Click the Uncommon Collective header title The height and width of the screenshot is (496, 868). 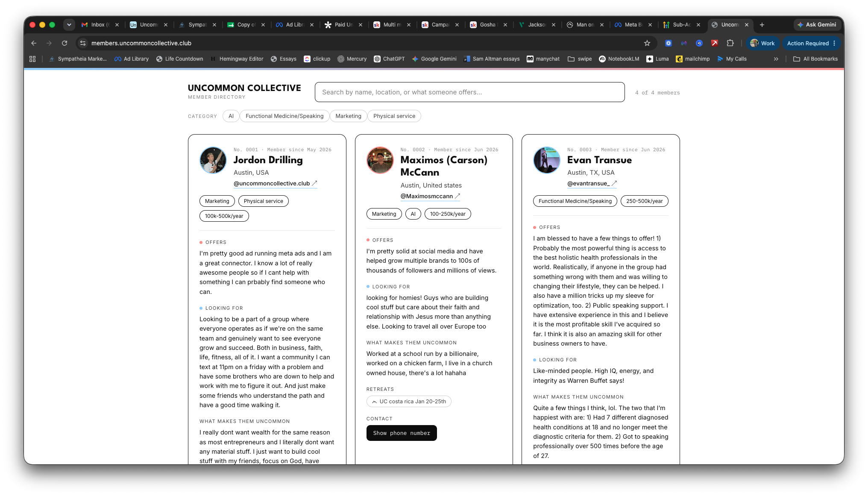click(244, 88)
